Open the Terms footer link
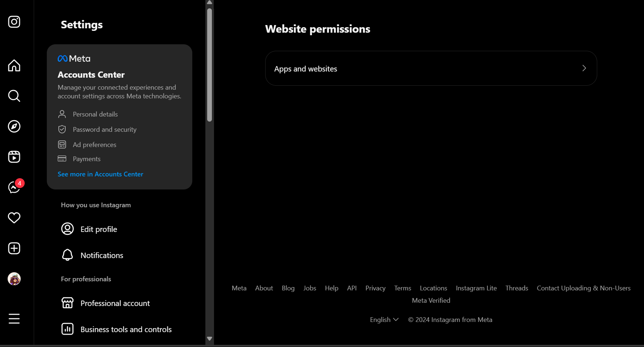 click(403, 288)
